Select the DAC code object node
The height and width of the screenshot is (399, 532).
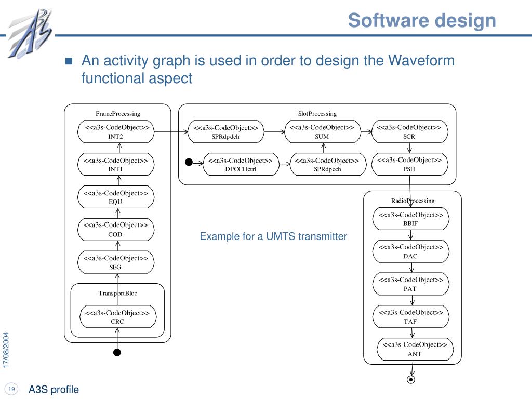(x=410, y=251)
